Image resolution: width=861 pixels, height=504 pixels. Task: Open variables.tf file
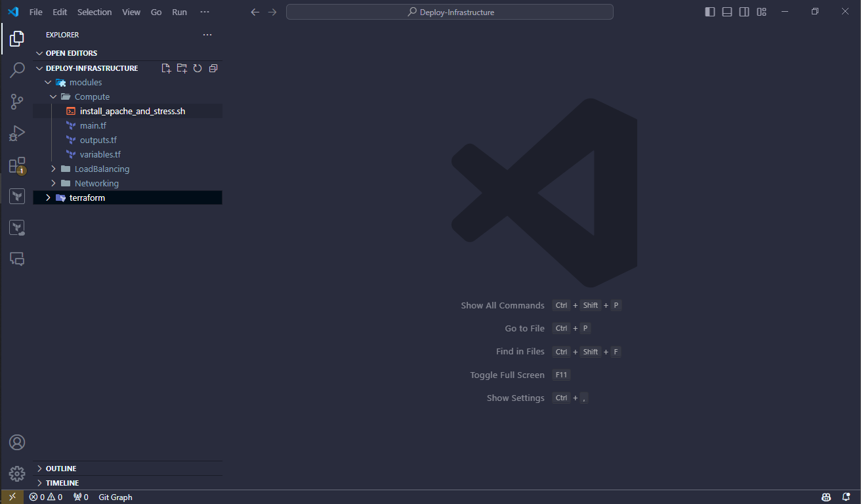128,155
